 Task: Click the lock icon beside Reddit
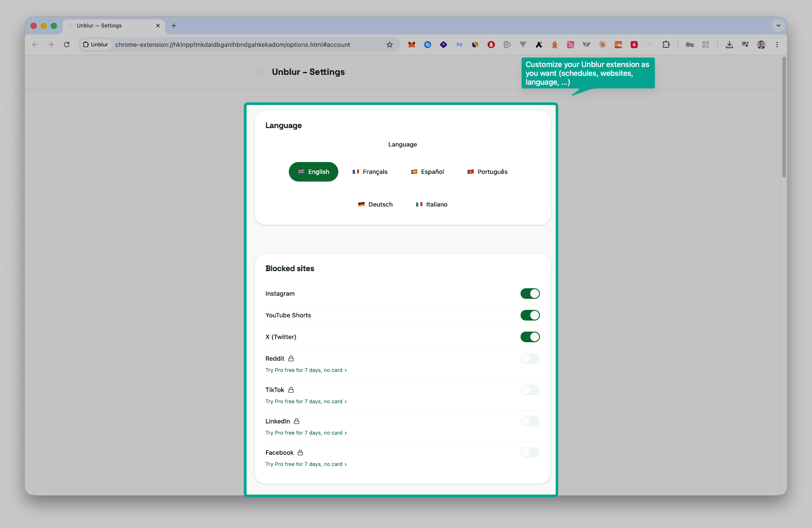pos(291,358)
